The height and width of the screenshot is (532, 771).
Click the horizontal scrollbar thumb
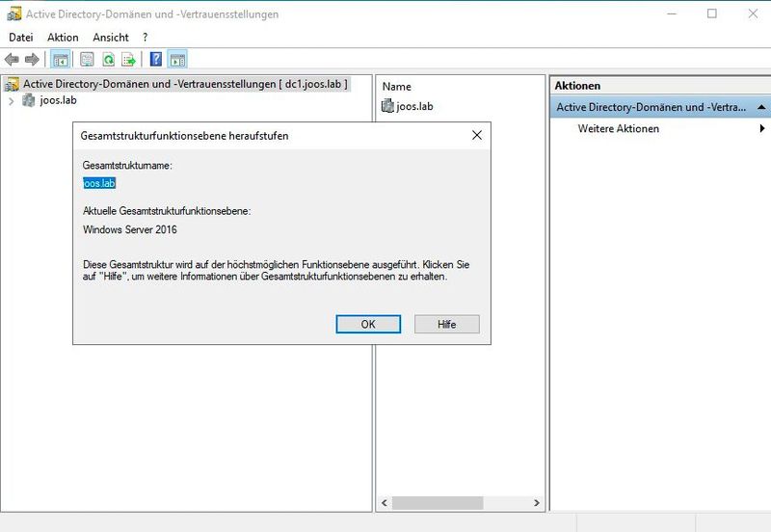pos(438,502)
